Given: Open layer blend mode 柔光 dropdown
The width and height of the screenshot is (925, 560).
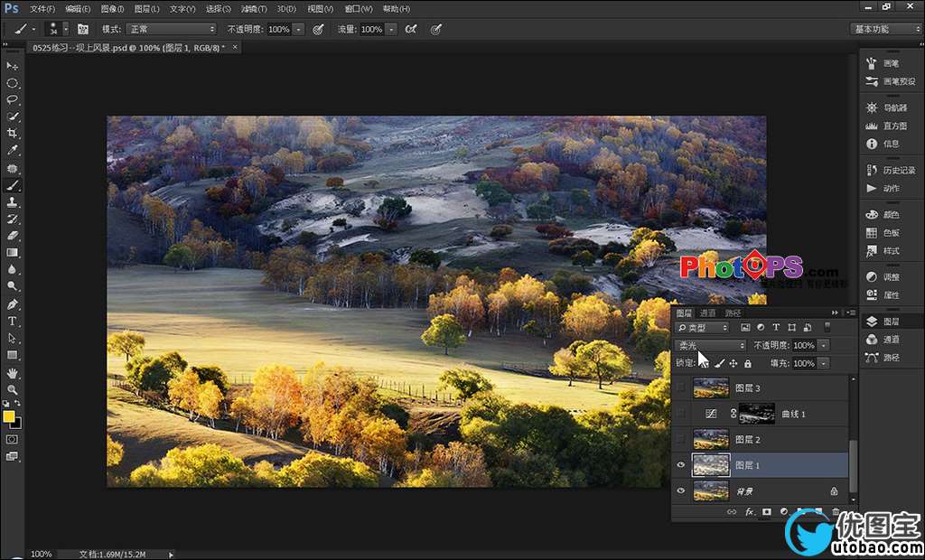Looking at the screenshot, I should (x=711, y=345).
